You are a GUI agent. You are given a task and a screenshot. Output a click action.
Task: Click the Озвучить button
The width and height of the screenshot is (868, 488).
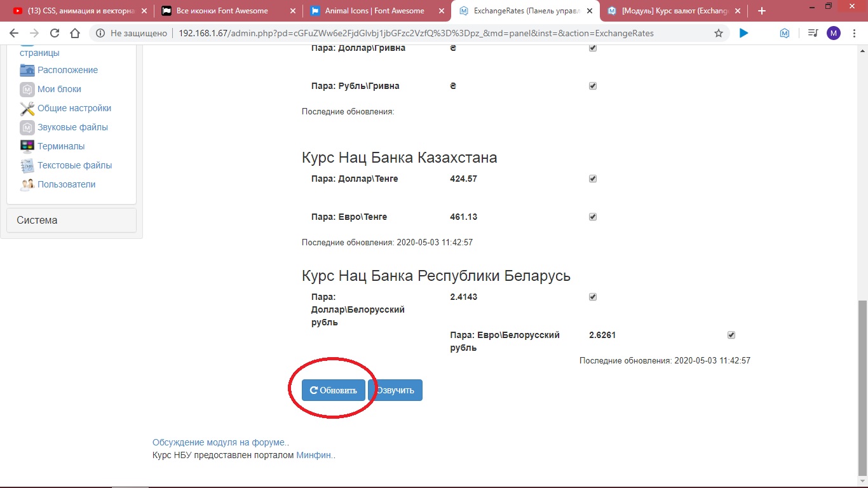(395, 390)
